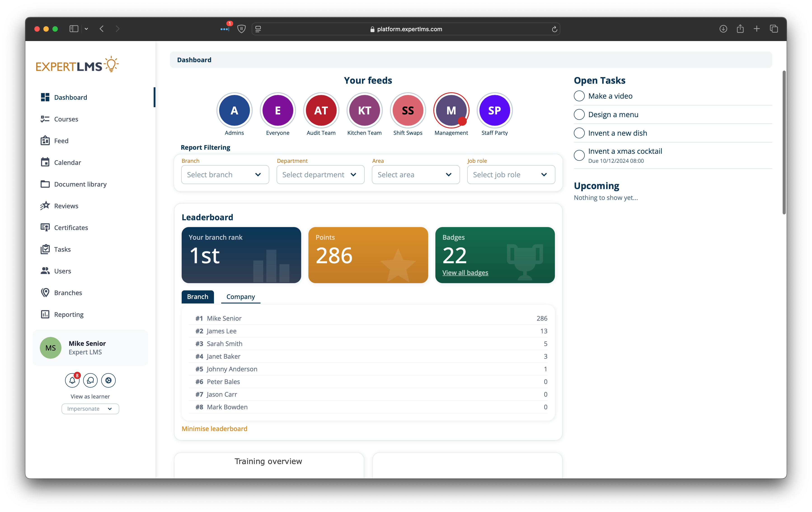Click the Safari privacy shield icon

242,29
